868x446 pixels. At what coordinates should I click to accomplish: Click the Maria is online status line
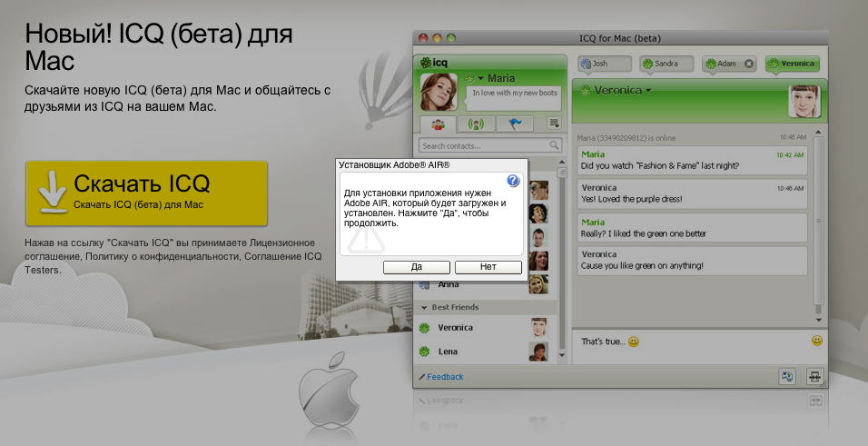(x=626, y=138)
